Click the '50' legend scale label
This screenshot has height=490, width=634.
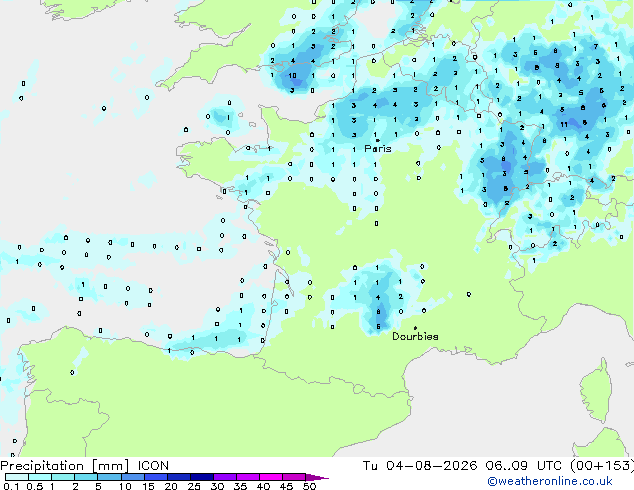(x=309, y=486)
